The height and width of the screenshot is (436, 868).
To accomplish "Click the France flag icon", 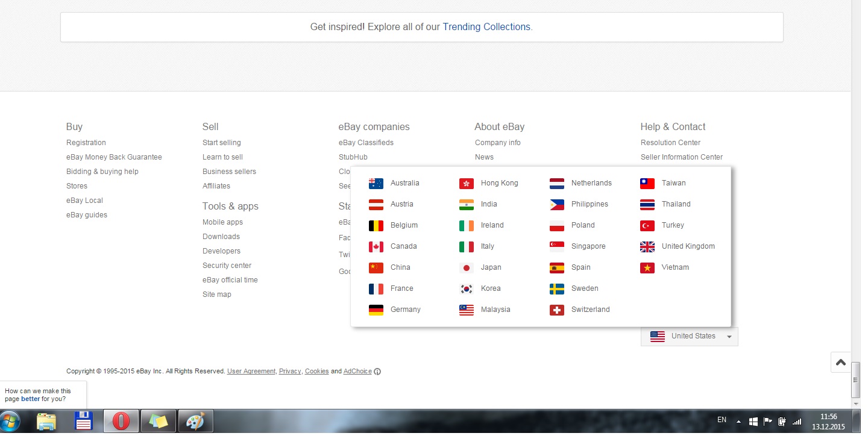I will (x=376, y=288).
